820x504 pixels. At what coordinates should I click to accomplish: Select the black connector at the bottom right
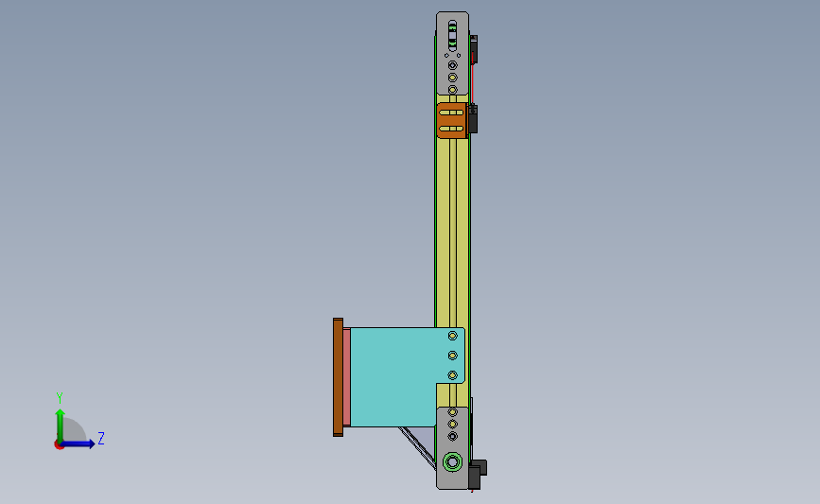tap(477, 474)
